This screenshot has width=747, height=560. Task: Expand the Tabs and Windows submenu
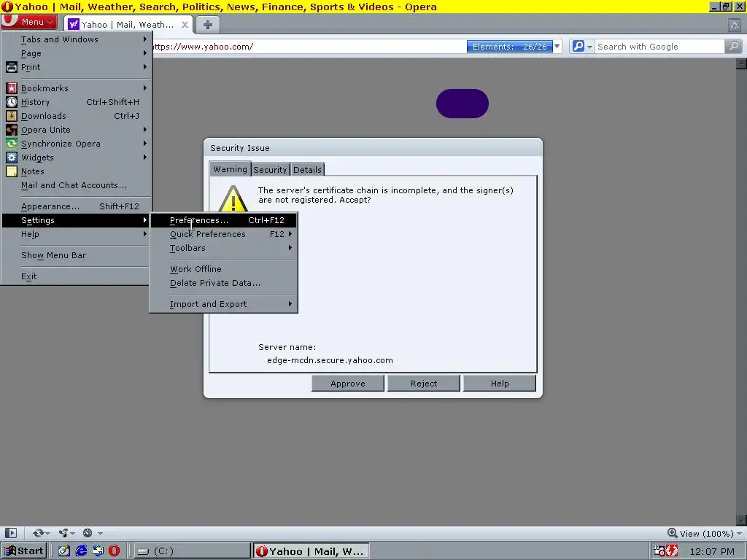[x=77, y=39]
